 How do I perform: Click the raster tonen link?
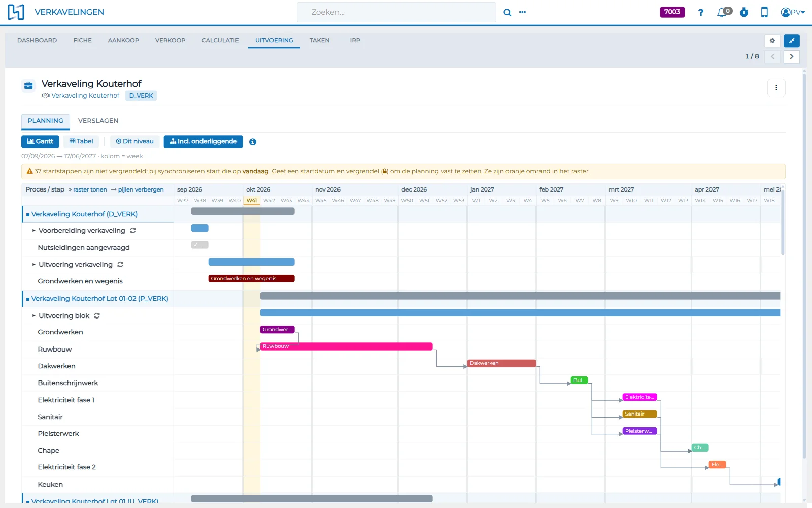90,190
